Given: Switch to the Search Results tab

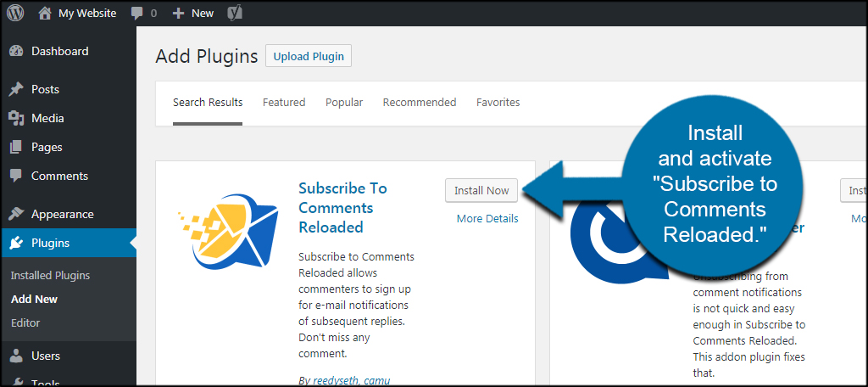Looking at the screenshot, I should (x=208, y=103).
